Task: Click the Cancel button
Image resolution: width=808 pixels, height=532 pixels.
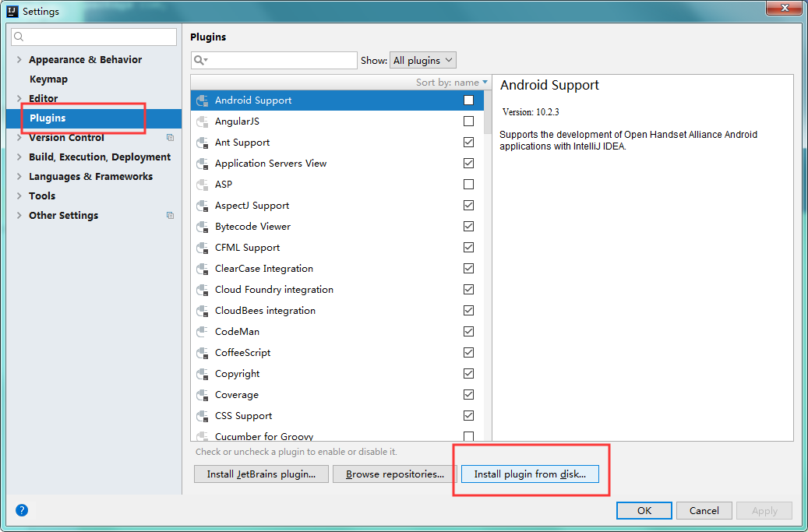Action: (704, 511)
